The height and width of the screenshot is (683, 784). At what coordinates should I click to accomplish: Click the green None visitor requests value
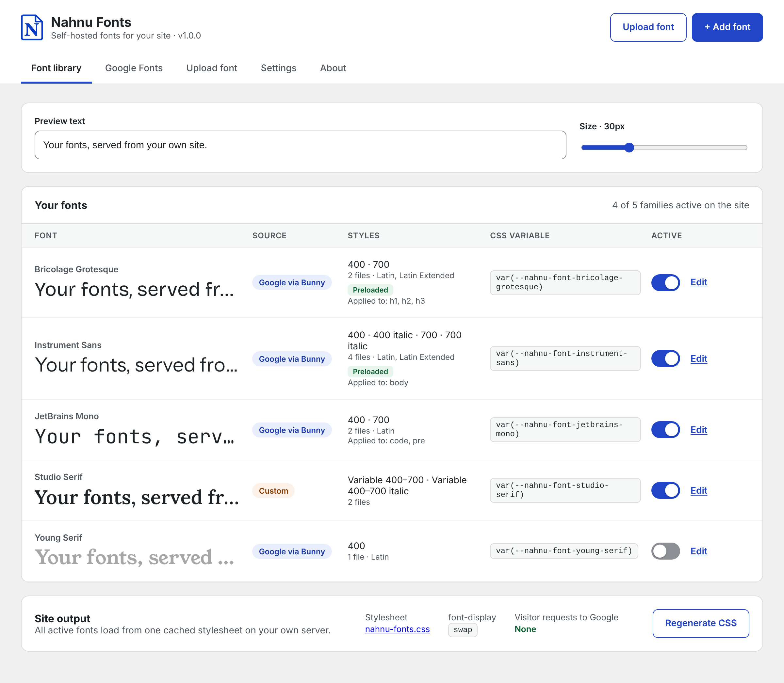tap(525, 629)
